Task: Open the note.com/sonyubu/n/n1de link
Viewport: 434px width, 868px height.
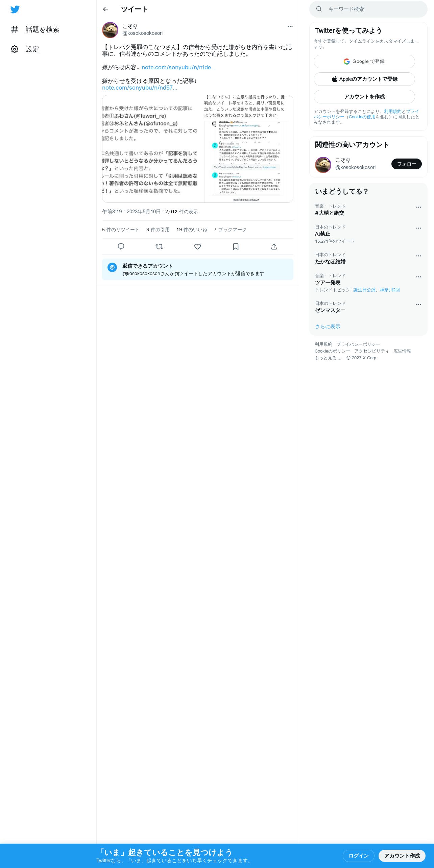Action: 178,67
